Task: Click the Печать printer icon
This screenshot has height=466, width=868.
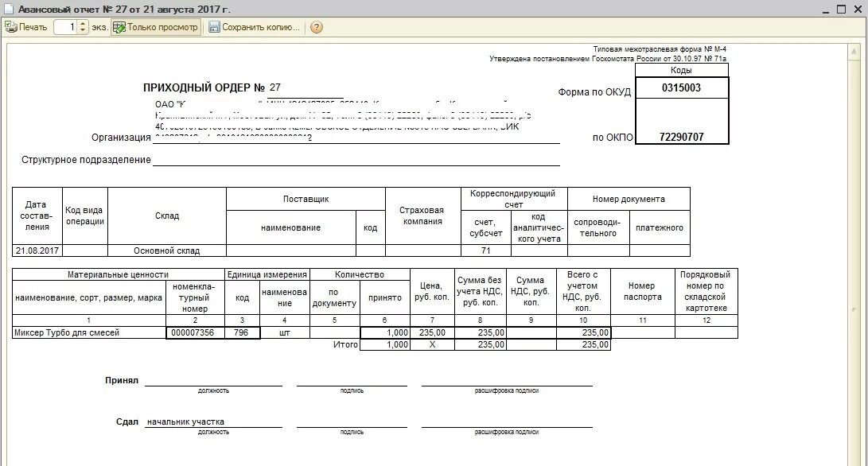Action: pyautogui.click(x=11, y=26)
